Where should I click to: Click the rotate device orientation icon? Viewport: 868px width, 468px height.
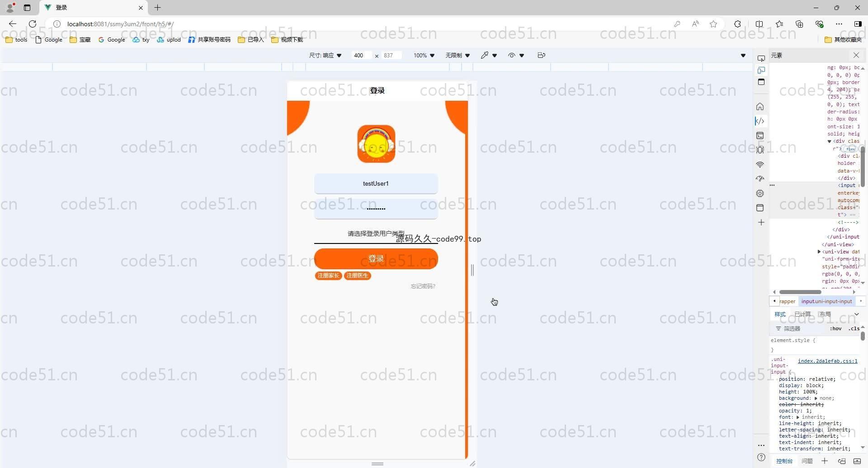[x=542, y=55]
